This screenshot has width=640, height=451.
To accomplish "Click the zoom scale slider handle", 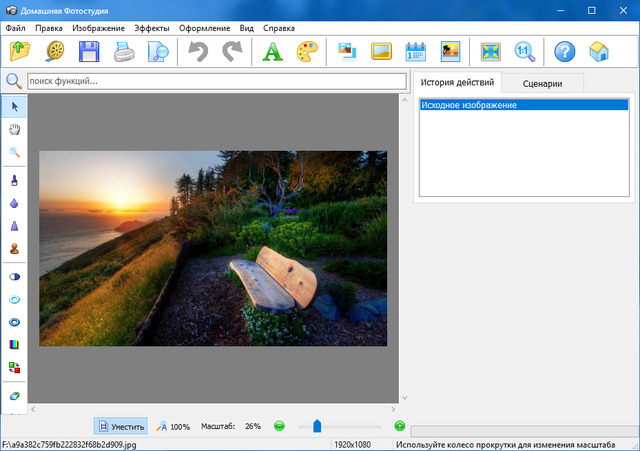I will click(317, 426).
